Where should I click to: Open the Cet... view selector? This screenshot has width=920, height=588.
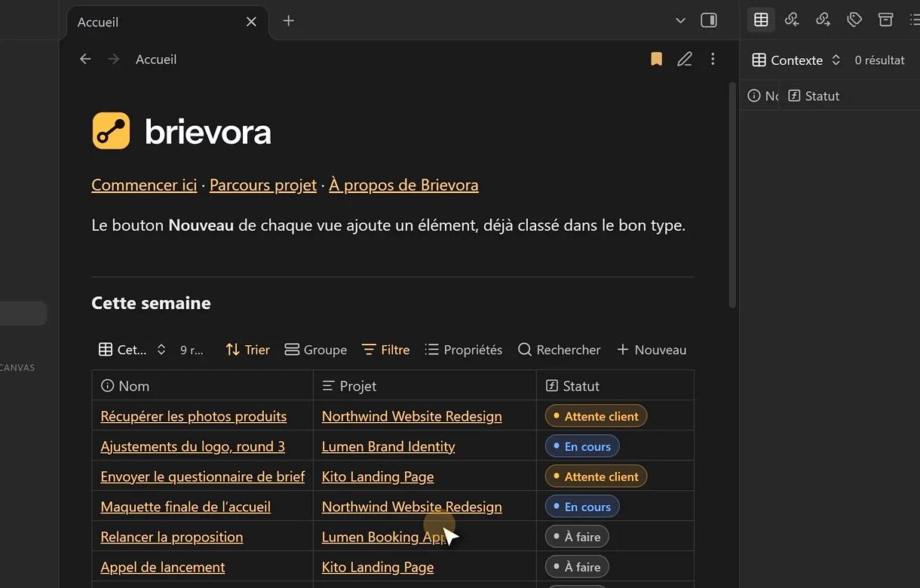point(132,350)
